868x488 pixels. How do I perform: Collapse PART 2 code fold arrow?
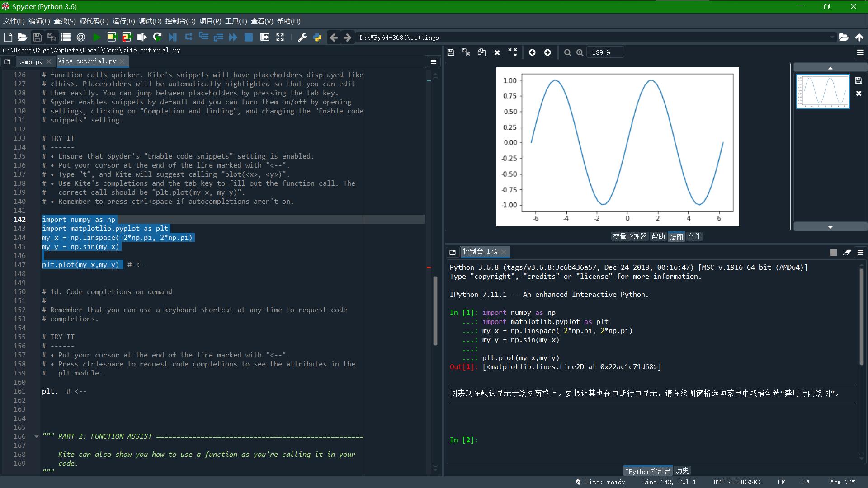(x=36, y=436)
